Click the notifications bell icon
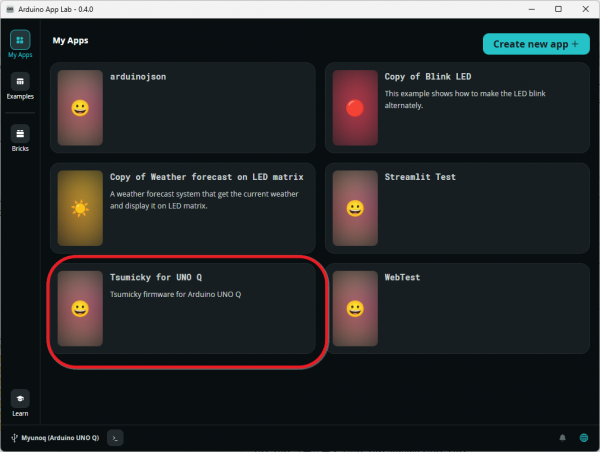Screen dimensions: 600x452 click(562, 437)
